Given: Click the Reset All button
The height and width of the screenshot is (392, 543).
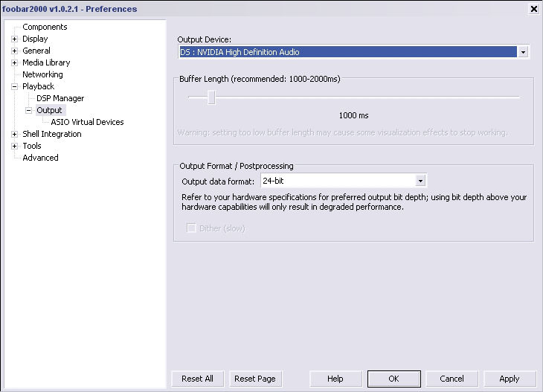Looking at the screenshot, I should coord(197,379).
